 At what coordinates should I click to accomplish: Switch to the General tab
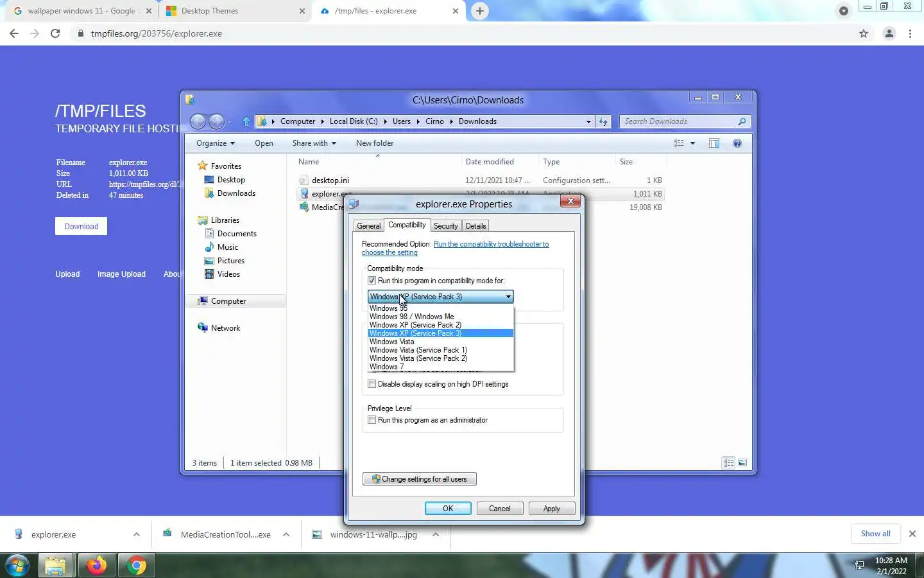point(369,226)
